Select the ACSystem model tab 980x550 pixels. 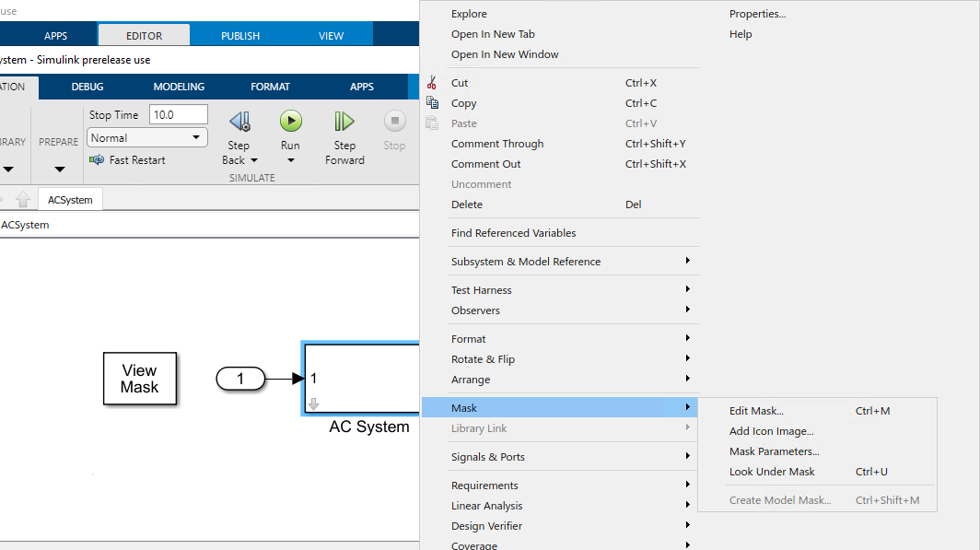[70, 200]
